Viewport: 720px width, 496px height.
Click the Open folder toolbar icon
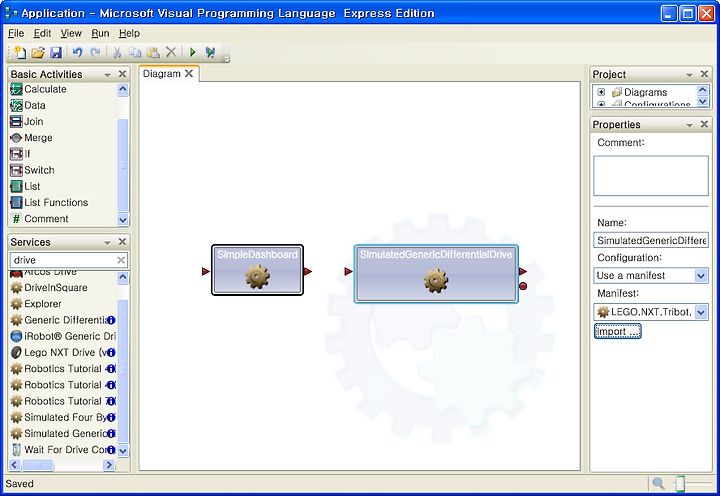(38, 53)
